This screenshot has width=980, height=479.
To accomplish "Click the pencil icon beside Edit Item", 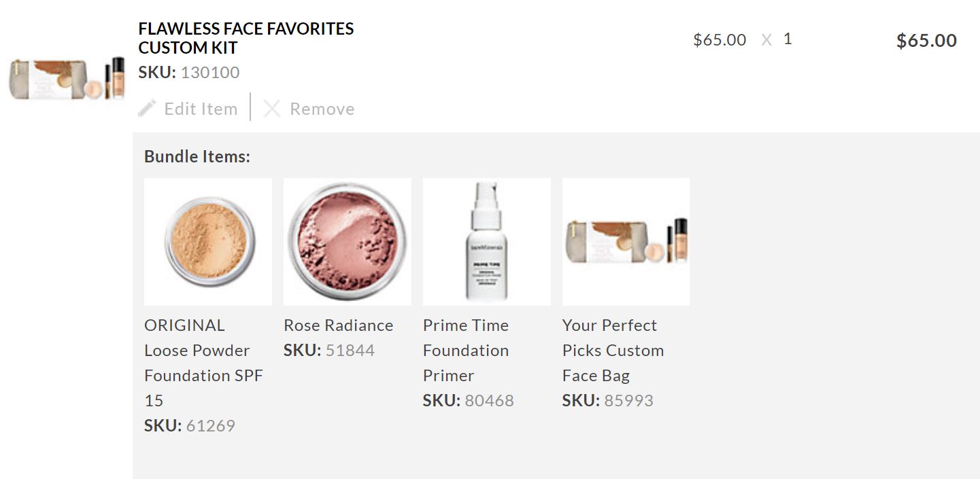I will [147, 108].
